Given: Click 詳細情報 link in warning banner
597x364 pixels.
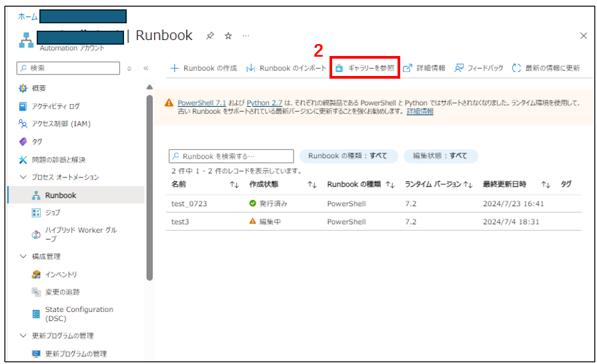Looking at the screenshot, I should (x=420, y=111).
